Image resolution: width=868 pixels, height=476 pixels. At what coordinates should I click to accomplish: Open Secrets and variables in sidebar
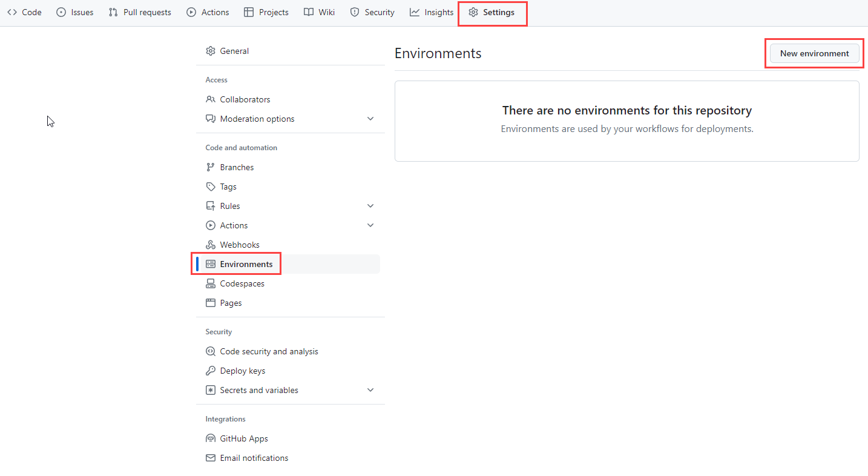click(288, 390)
